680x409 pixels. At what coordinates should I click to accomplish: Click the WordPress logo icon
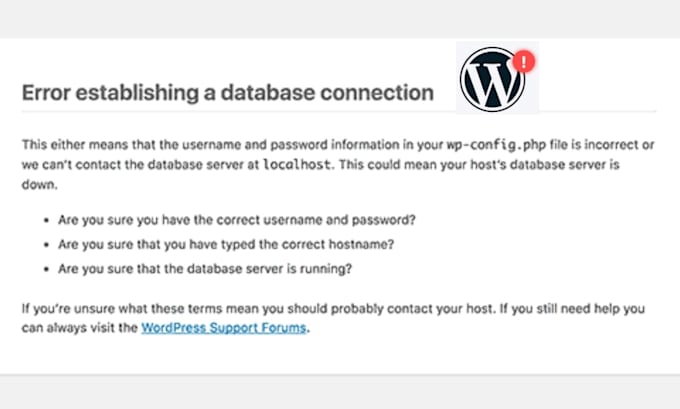coord(492,79)
